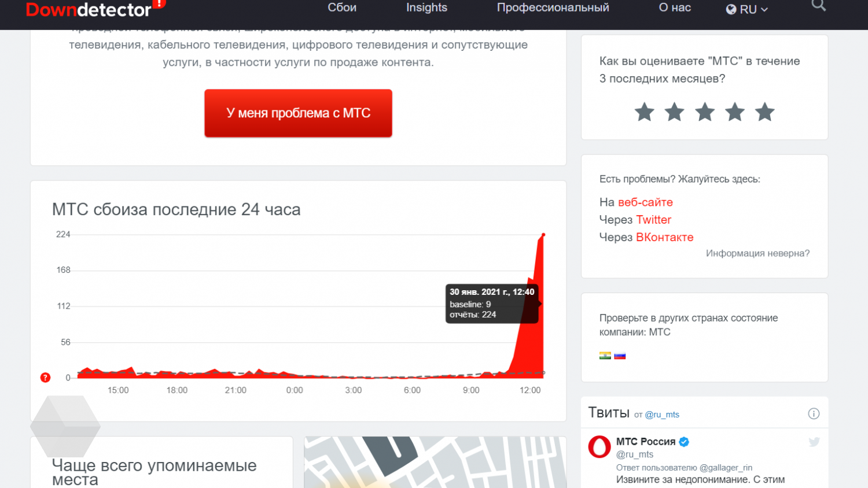Click the Информация неверна? link
Image resolution: width=868 pixels, height=488 pixels.
[x=757, y=253]
